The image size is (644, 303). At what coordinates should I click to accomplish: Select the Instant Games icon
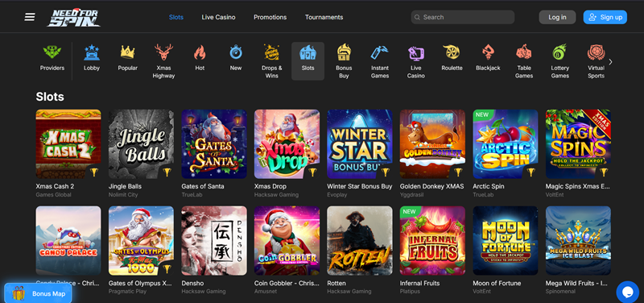[380, 52]
